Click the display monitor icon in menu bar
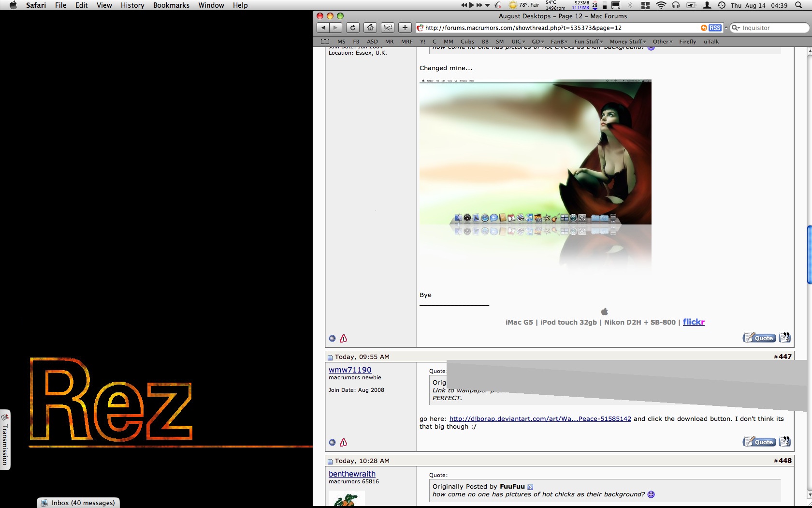 616,5
